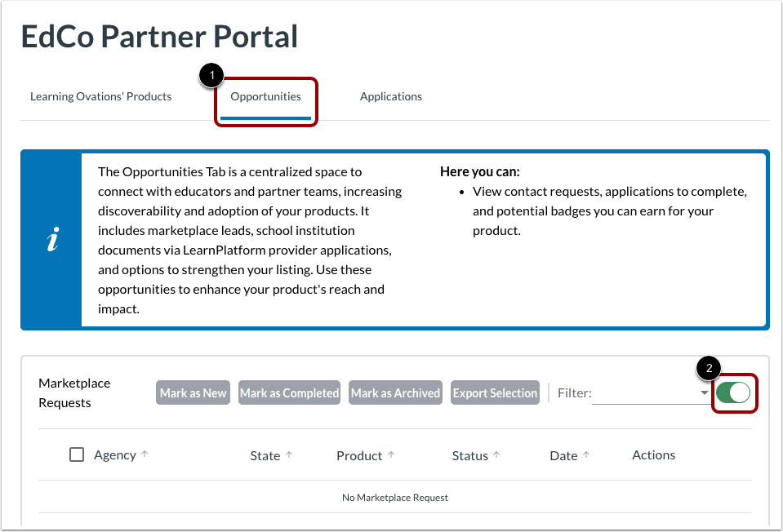783x532 pixels.
Task: Check the select-all checkbox beside Agency
Action: click(x=77, y=454)
